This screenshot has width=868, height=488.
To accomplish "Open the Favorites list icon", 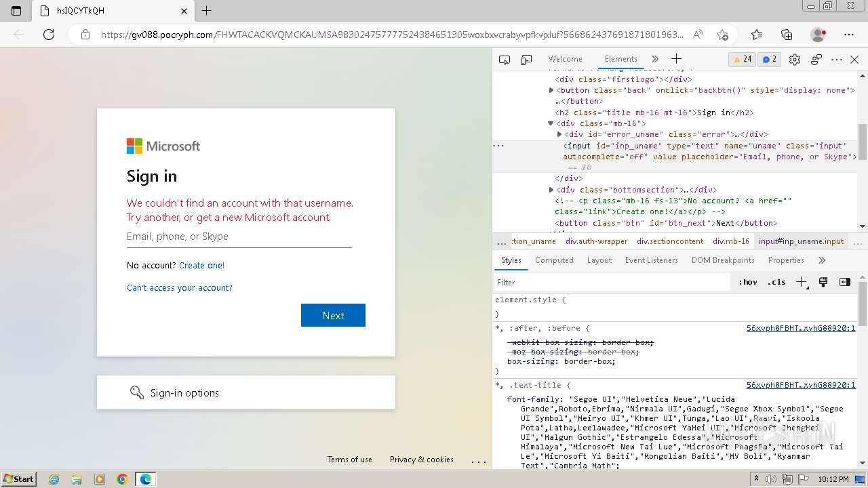I will pyautogui.click(x=757, y=35).
